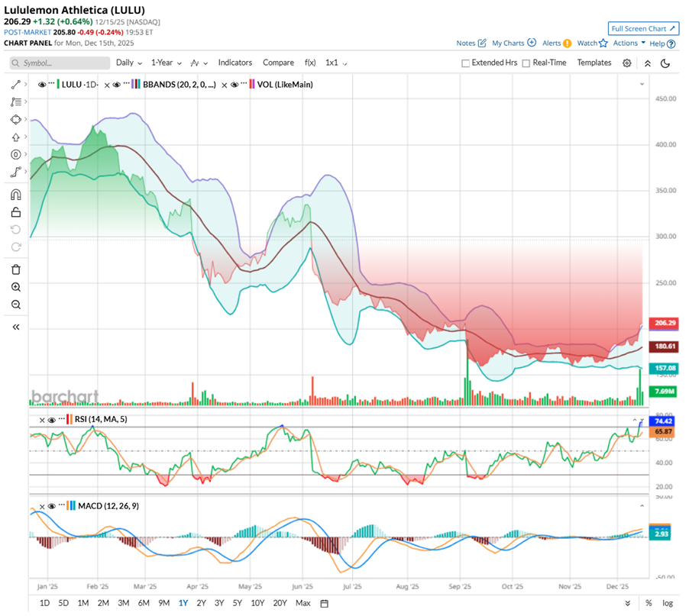The height and width of the screenshot is (616, 689).
Task: Select the 5Y time range
Action: click(238, 603)
